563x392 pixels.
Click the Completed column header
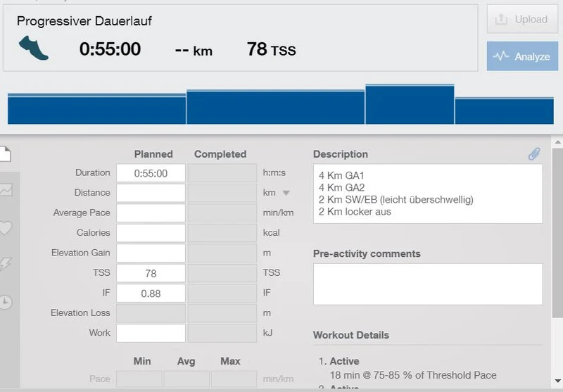pyautogui.click(x=220, y=154)
